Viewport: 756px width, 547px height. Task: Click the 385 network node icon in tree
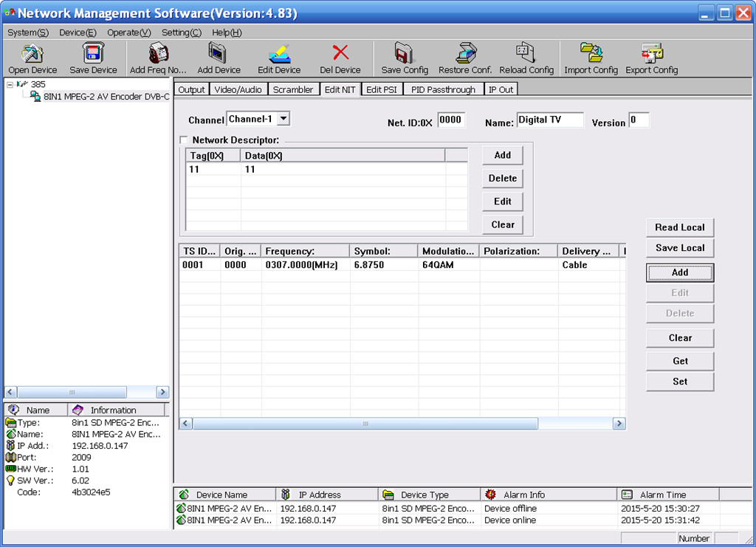click(x=22, y=84)
